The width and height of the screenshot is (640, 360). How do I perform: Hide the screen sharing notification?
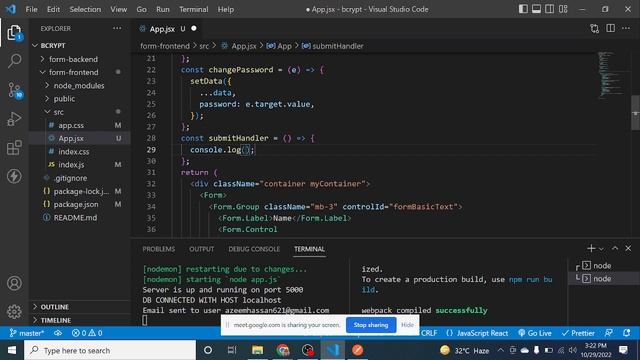[407, 325]
